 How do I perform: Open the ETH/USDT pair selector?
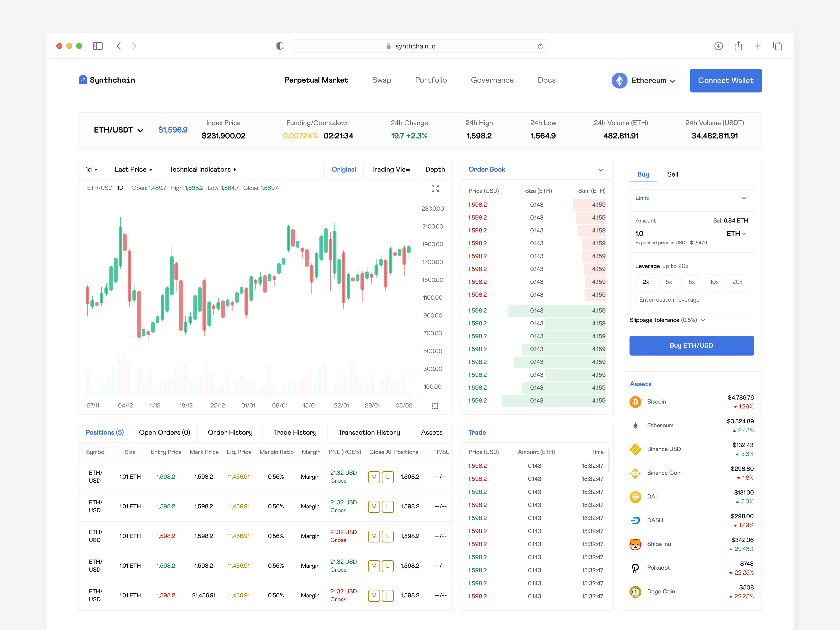pyautogui.click(x=118, y=130)
